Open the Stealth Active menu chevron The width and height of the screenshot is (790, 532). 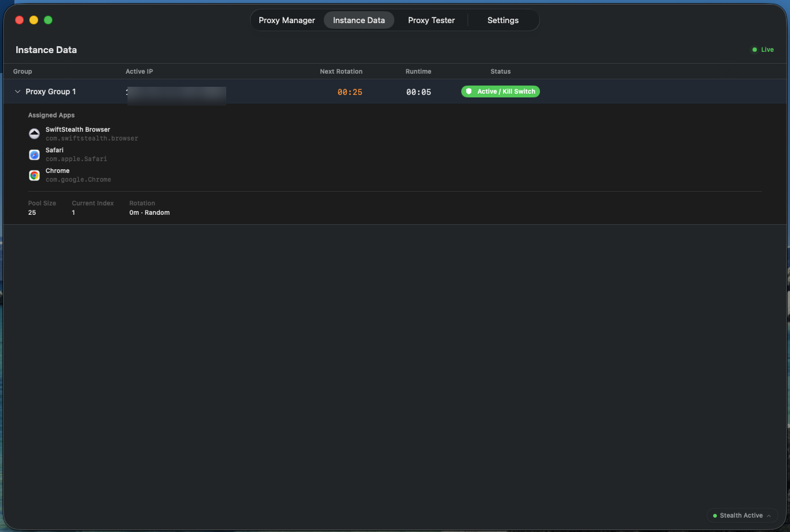769,516
